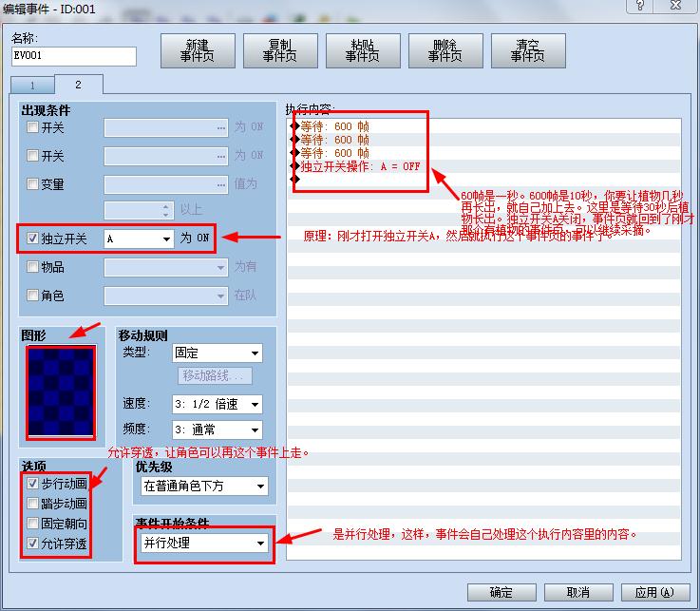
Task: Switch to event page tab 1
Action: coord(32,86)
